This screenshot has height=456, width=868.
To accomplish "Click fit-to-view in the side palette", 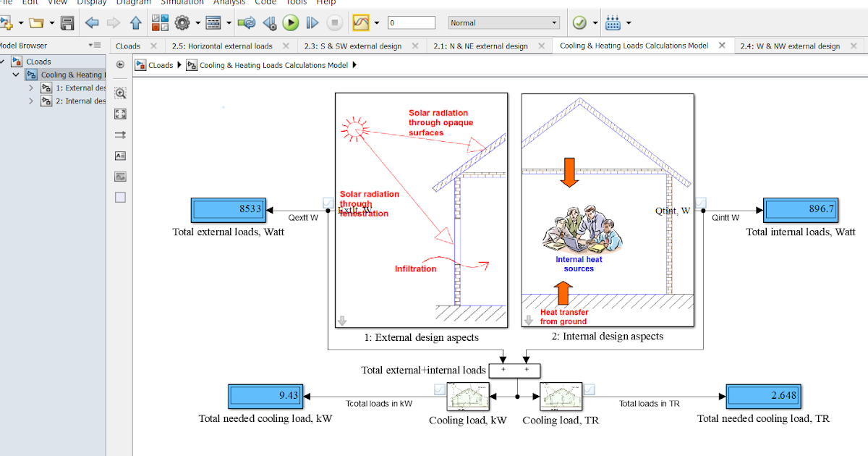I will [x=119, y=114].
